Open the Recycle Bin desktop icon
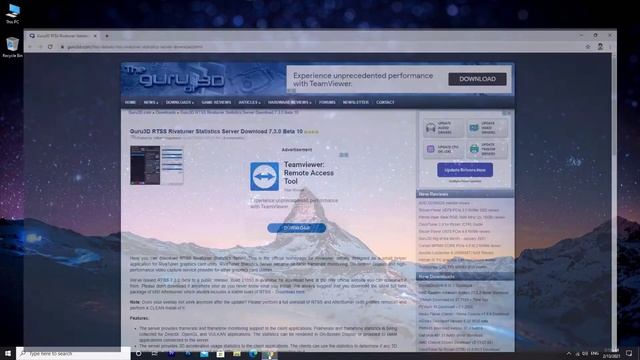640x360 pixels. 13,47
